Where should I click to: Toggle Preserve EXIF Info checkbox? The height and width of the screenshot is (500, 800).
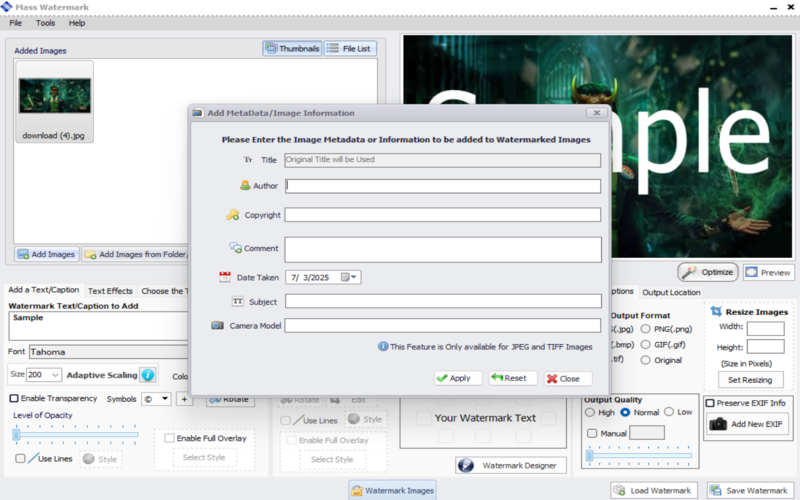pos(710,403)
